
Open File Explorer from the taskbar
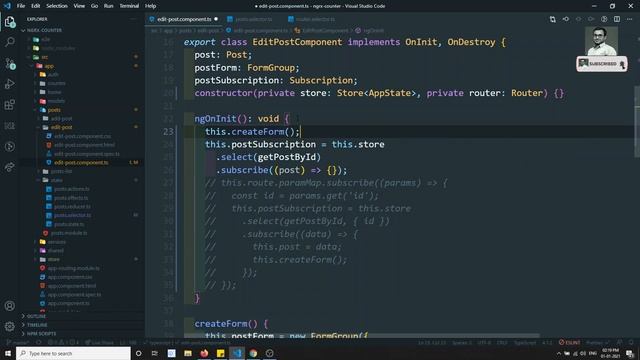pos(188,353)
